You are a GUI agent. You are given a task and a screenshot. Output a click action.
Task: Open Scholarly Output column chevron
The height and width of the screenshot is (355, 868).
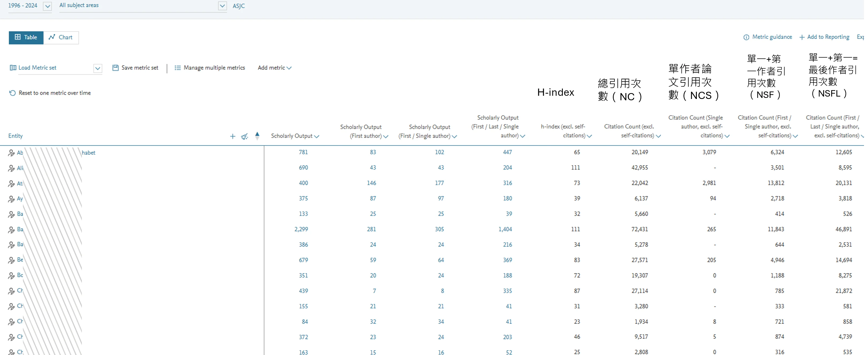tap(316, 137)
